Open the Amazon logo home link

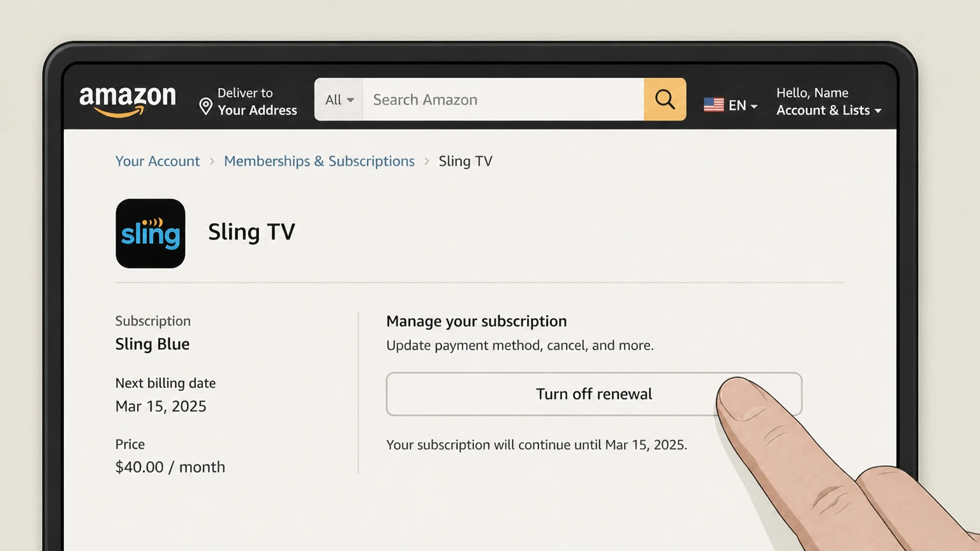click(x=128, y=101)
